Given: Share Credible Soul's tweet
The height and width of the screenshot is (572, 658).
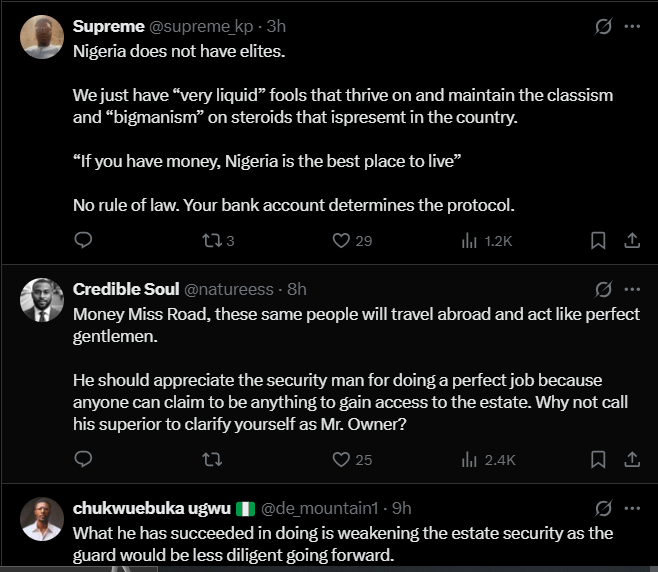Looking at the screenshot, I should pos(632,459).
